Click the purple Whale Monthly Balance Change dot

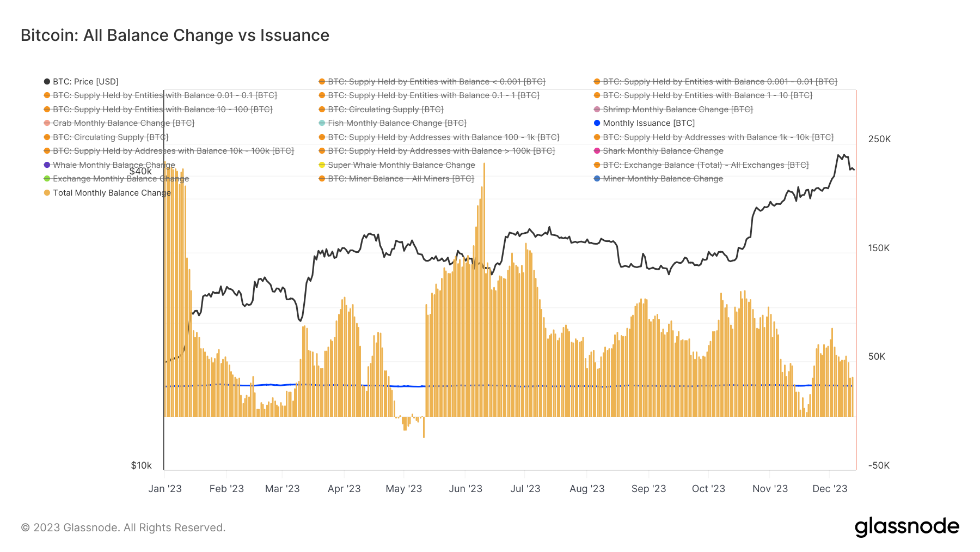click(47, 165)
